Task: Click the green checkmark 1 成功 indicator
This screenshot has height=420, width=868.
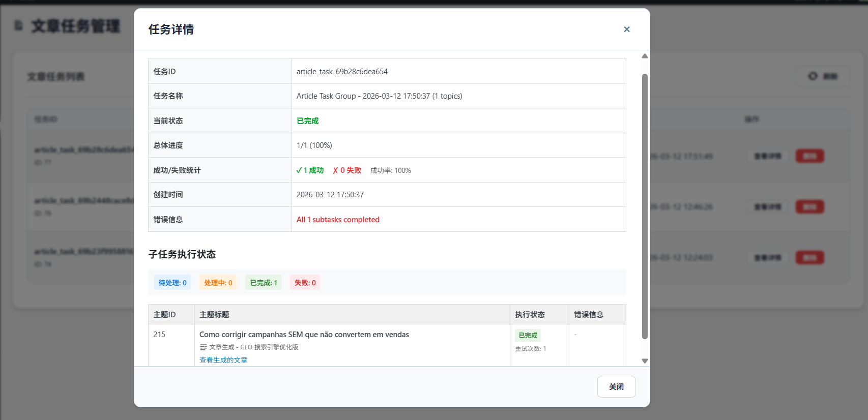Action: (310, 170)
